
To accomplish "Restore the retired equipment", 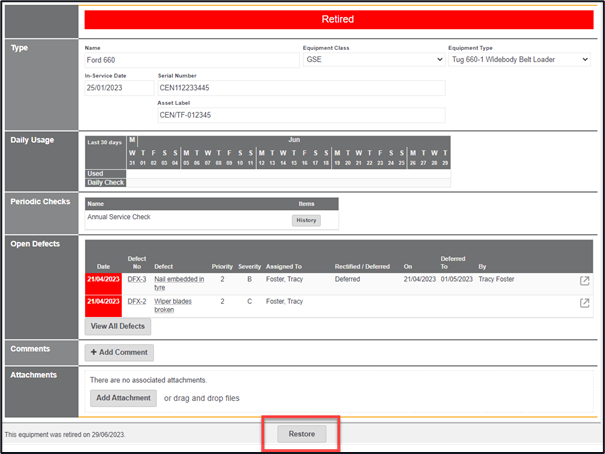I will click(x=301, y=434).
